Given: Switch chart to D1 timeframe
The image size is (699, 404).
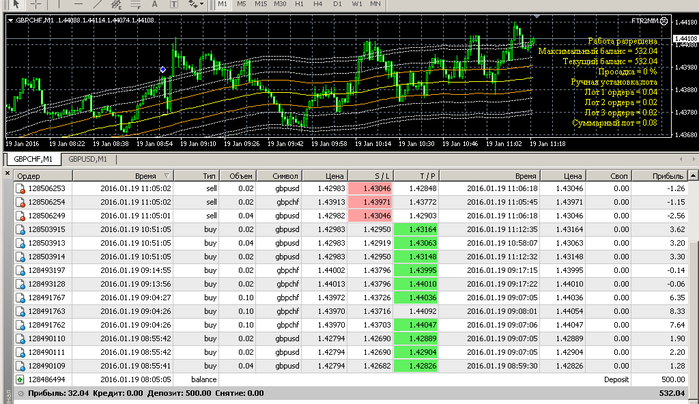Looking at the screenshot, I should [x=337, y=4].
